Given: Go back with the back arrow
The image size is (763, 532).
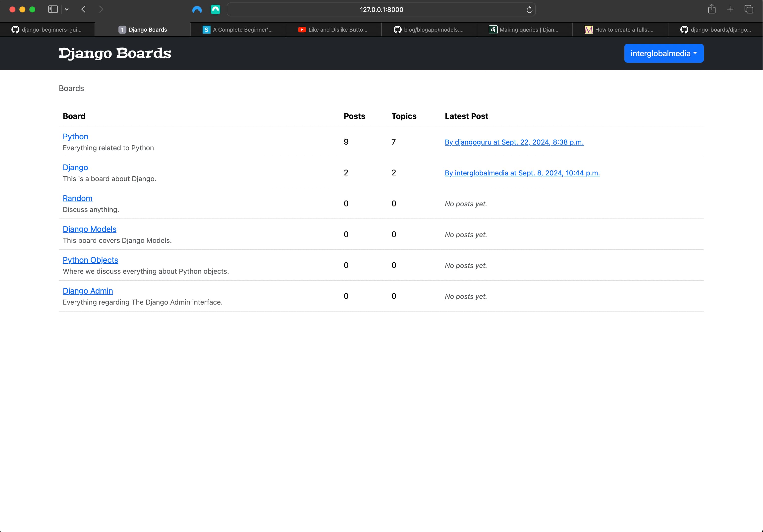Looking at the screenshot, I should click(83, 9).
